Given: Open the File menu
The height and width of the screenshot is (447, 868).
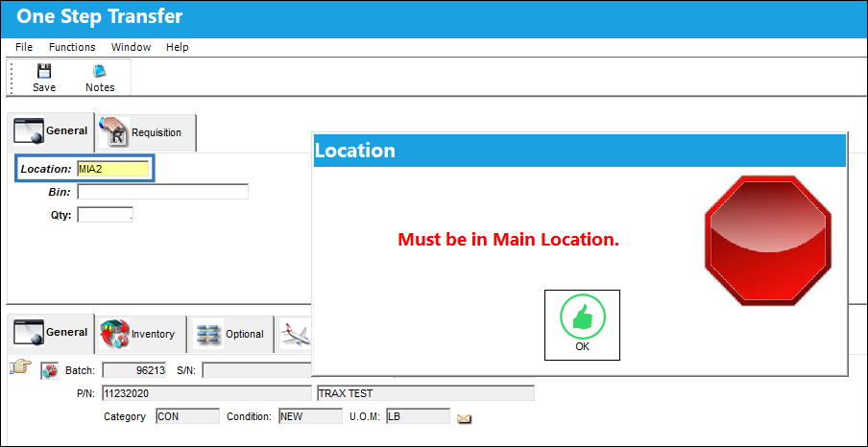Looking at the screenshot, I should [24, 47].
